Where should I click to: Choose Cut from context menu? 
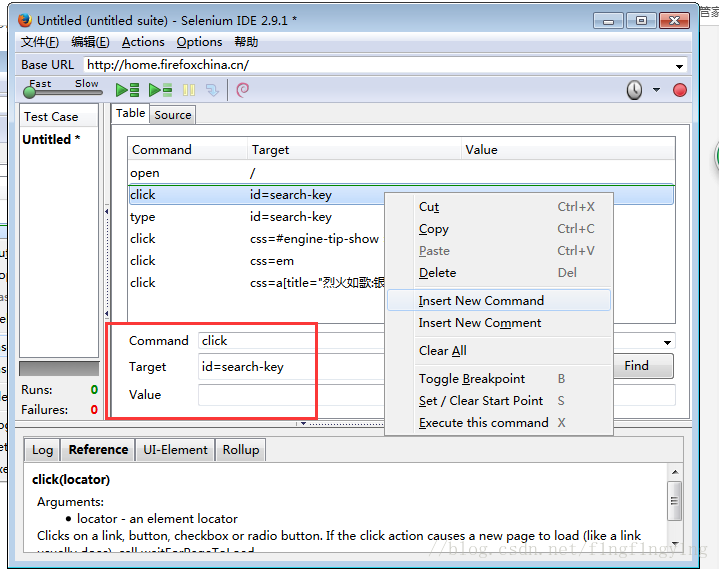499,207
